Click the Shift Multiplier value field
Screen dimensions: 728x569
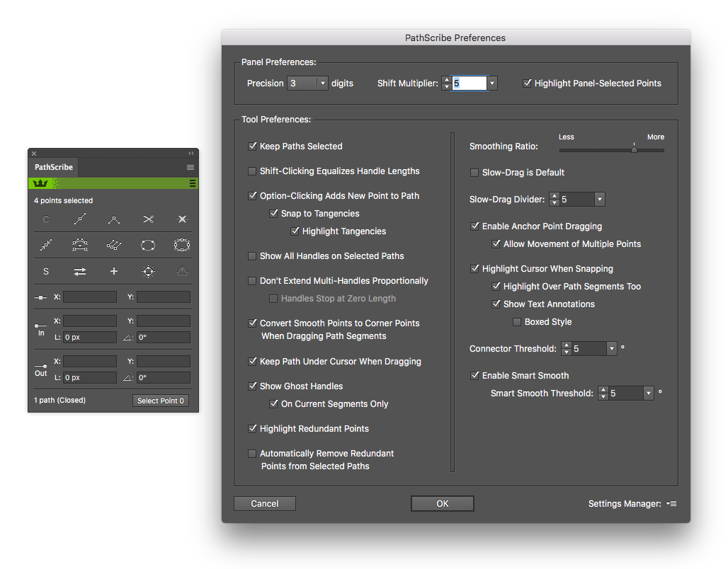pyautogui.click(x=470, y=83)
